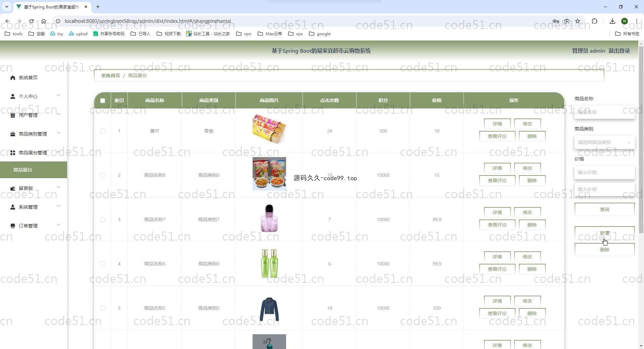Viewport: 644px width, 349px height.
Task: Click the 商品名称 search input field
Action: click(604, 112)
